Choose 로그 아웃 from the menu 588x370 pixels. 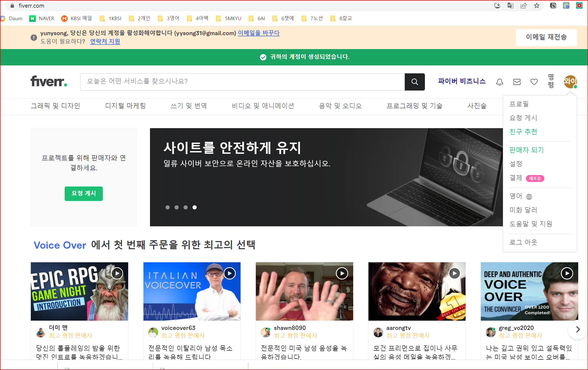click(523, 242)
